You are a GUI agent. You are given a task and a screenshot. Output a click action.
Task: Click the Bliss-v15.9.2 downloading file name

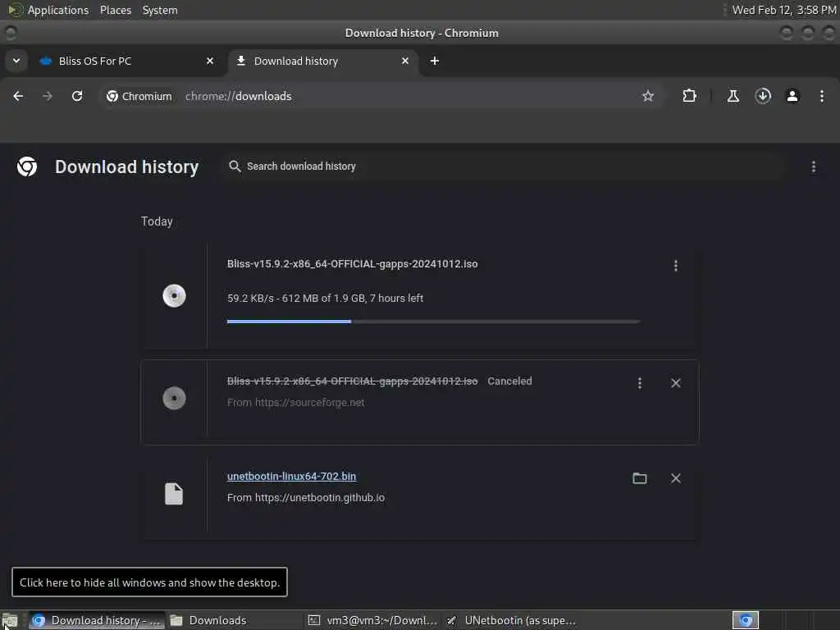pyautogui.click(x=352, y=263)
